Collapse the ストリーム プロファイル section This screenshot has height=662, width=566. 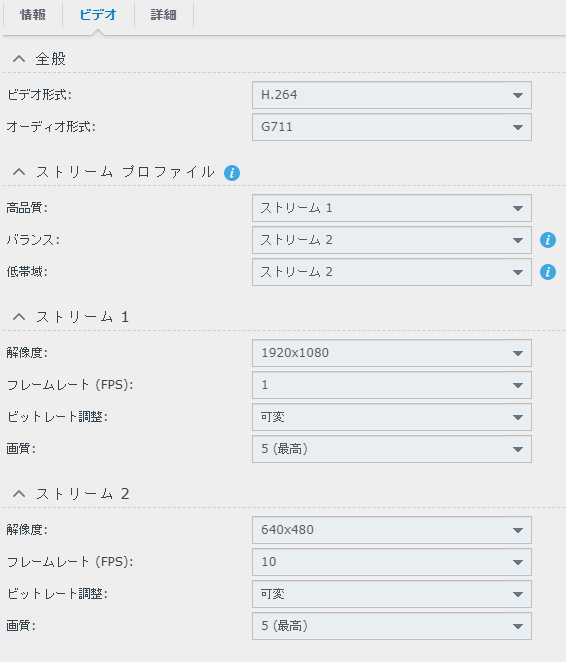[19, 172]
